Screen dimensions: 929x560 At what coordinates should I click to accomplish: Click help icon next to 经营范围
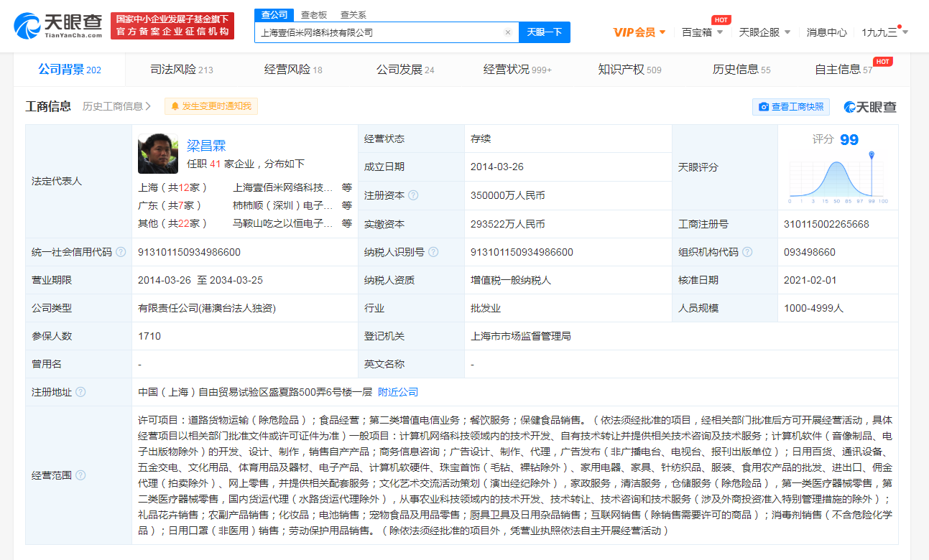point(80,475)
